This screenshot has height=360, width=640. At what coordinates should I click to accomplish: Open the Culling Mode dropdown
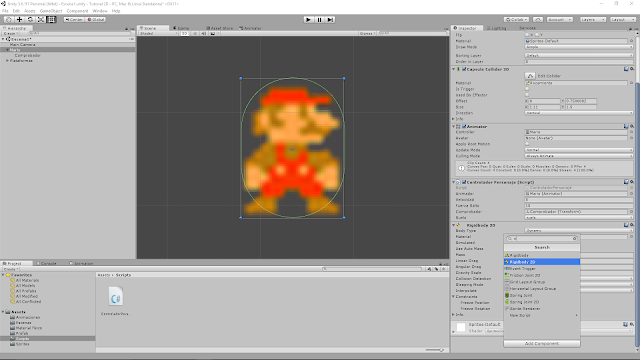(578, 156)
